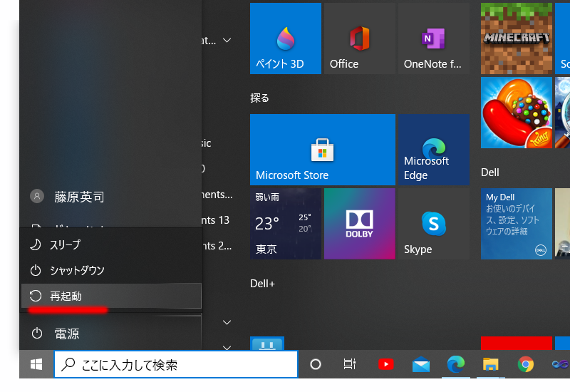Screen dimensions: 570x392
Task: Launch the Microsoft Edge tile
Action: [434, 150]
